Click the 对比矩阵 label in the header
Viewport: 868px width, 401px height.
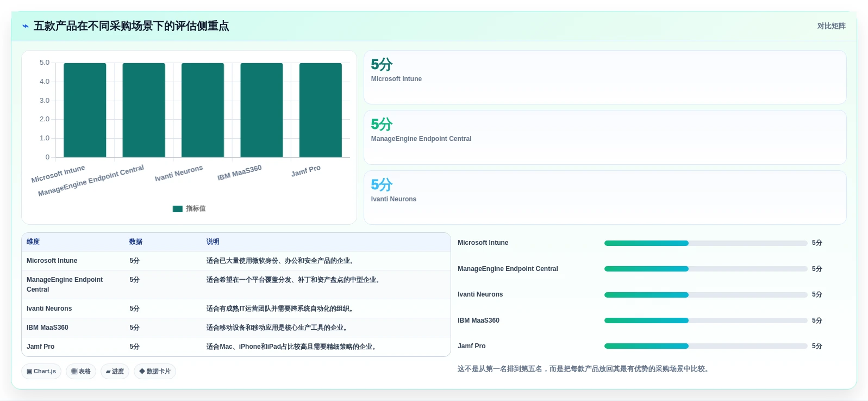tap(831, 26)
